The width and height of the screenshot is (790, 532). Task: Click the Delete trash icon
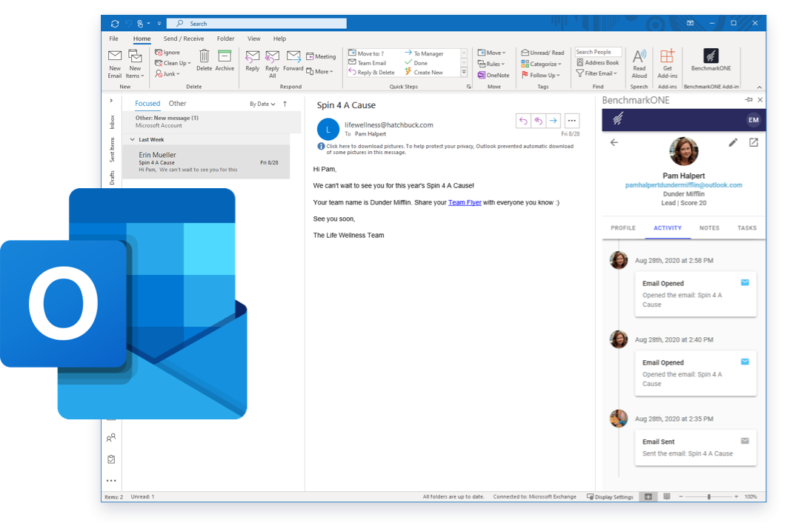point(204,56)
